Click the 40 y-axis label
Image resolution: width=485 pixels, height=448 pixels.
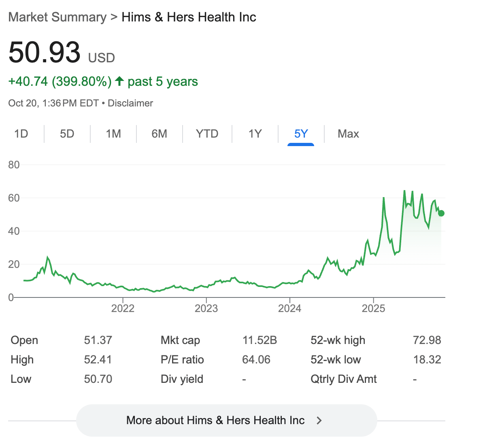[14, 231]
